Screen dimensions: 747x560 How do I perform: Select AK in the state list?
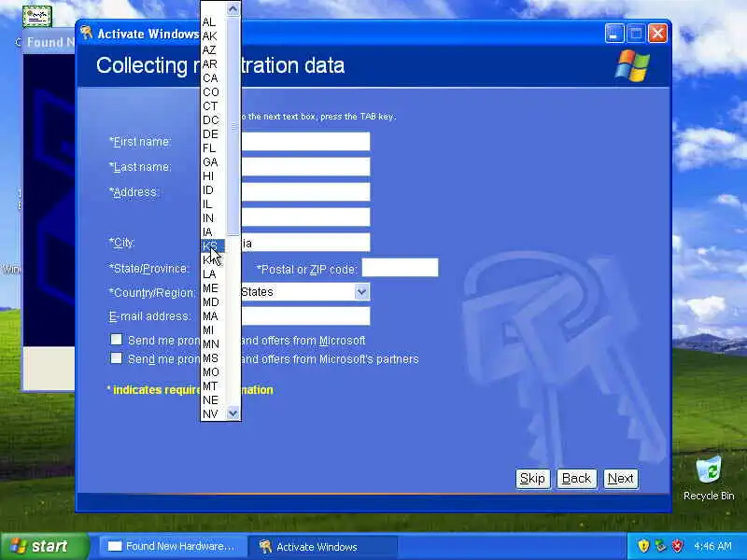pyautogui.click(x=213, y=36)
